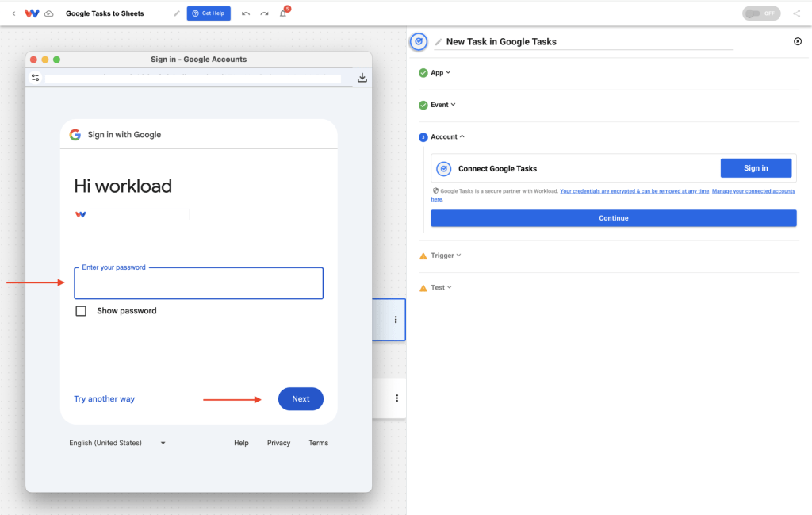
Task: Expand the Trigger section
Action: 446,256
